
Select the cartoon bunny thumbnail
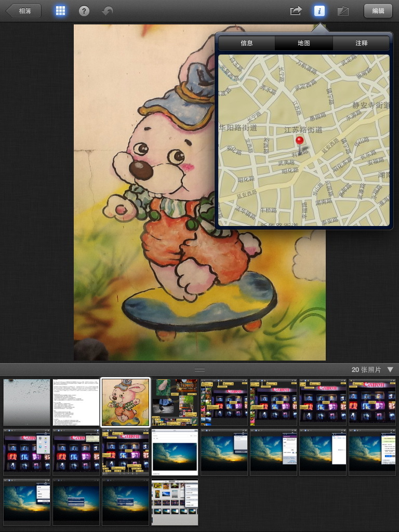coord(125,402)
